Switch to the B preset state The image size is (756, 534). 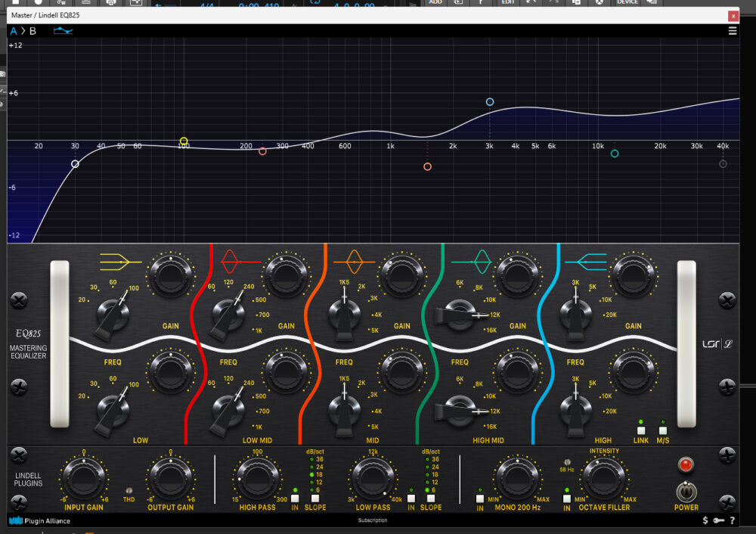(33, 31)
